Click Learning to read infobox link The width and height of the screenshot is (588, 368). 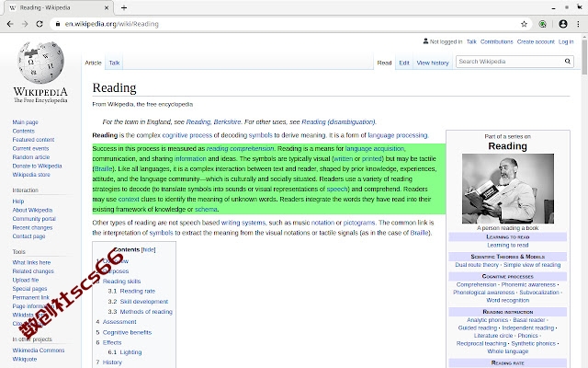point(508,246)
